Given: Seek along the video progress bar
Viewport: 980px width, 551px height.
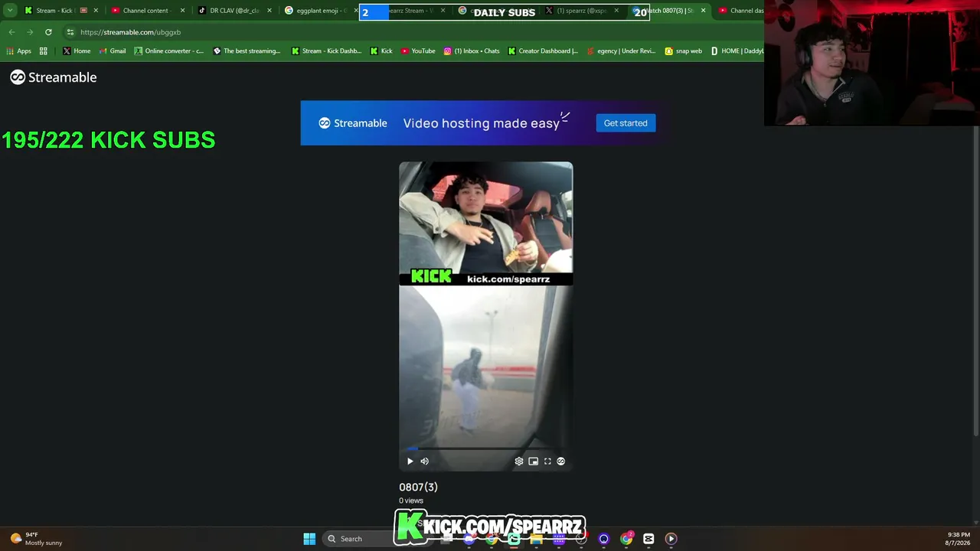Looking at the screenshot, I should (x=485, y=448).
